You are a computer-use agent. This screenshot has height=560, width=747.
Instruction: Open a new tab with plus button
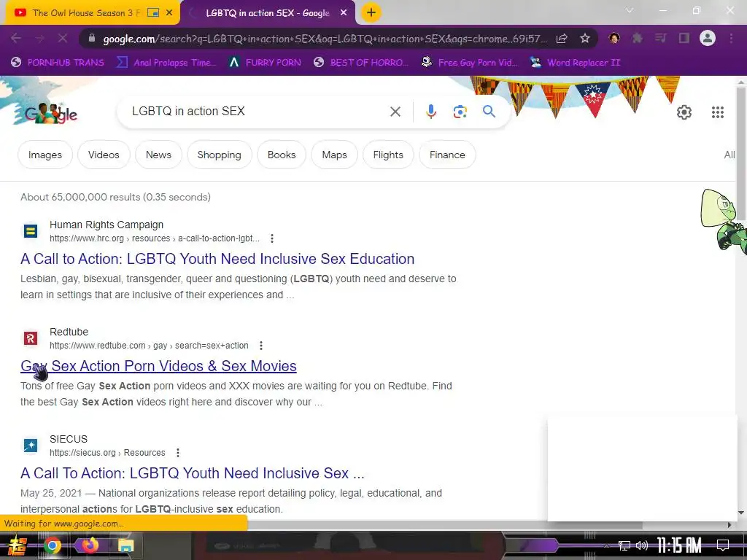click(371, 12)
